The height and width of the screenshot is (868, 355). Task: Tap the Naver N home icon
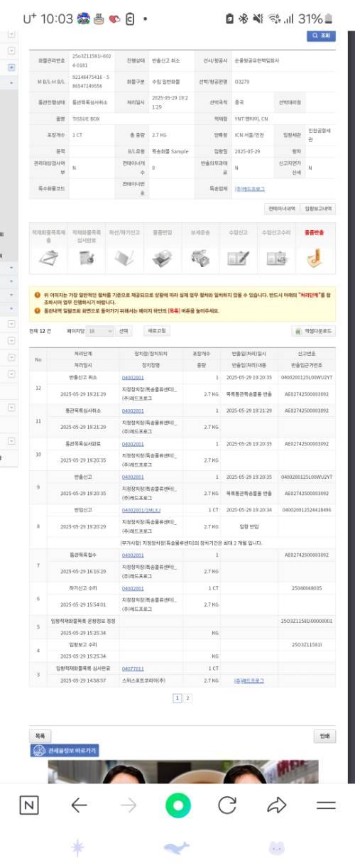click(29, 805)
